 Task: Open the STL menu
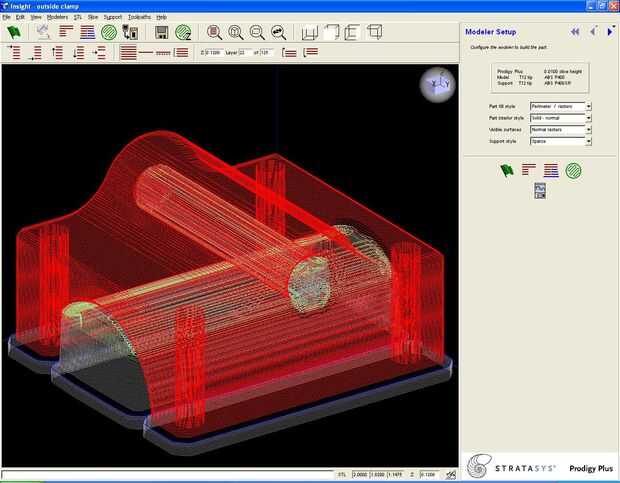coord(78,17)
